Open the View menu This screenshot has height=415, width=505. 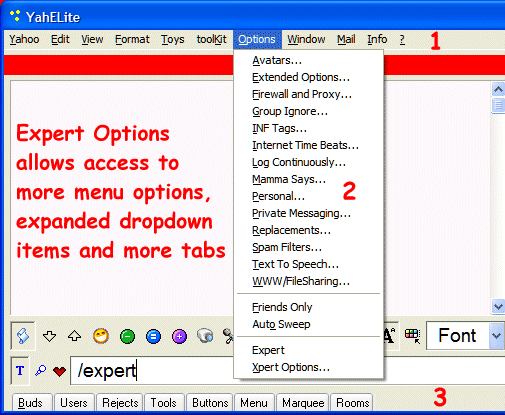(x=92, y=39)
